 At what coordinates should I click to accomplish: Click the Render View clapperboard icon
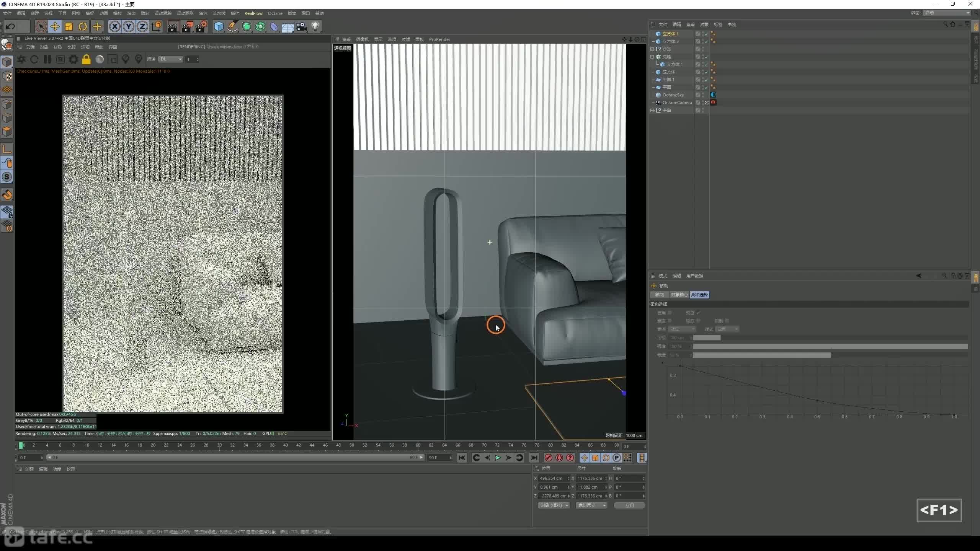[x=173, y=26]
